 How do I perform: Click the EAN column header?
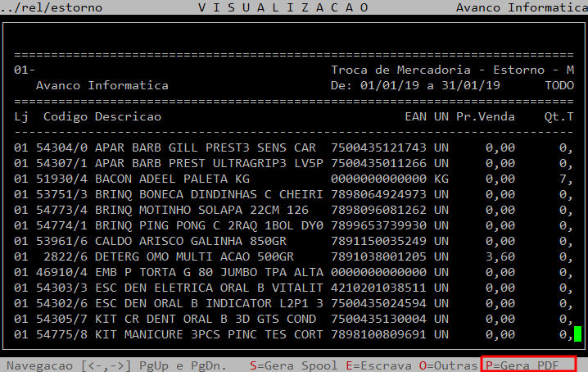416,117
